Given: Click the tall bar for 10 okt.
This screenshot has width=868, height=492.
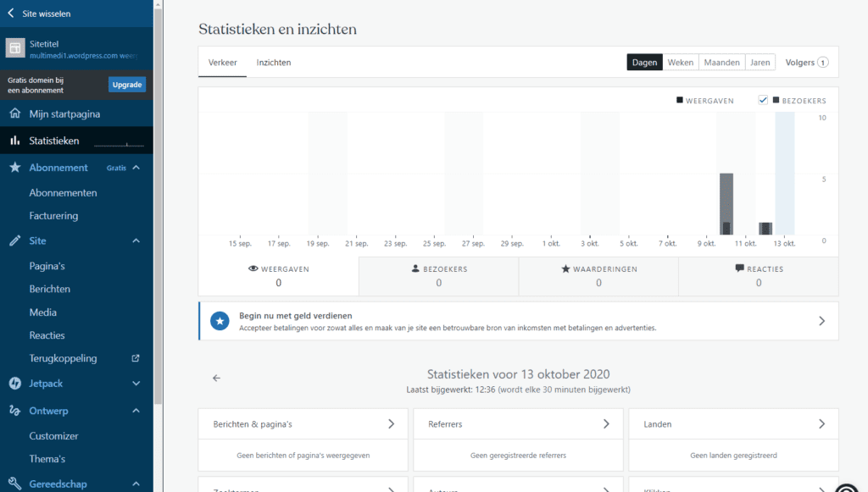Looking at the screenshot, I should 726,204.
